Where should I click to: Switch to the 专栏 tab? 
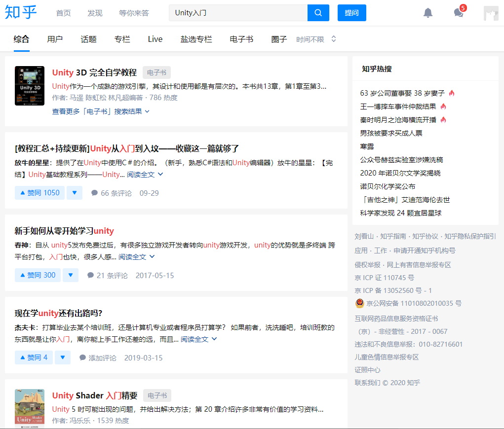122,39
